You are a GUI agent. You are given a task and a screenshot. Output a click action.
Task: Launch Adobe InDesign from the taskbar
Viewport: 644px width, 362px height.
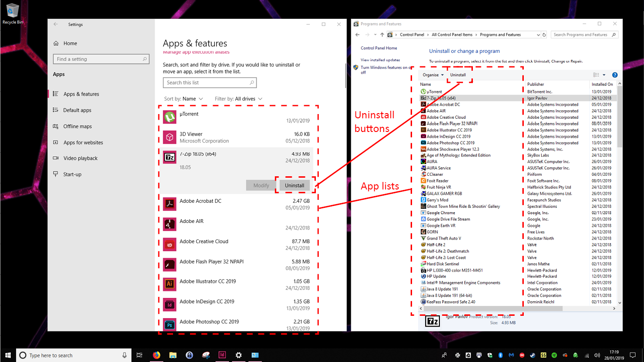click(222, 355)
